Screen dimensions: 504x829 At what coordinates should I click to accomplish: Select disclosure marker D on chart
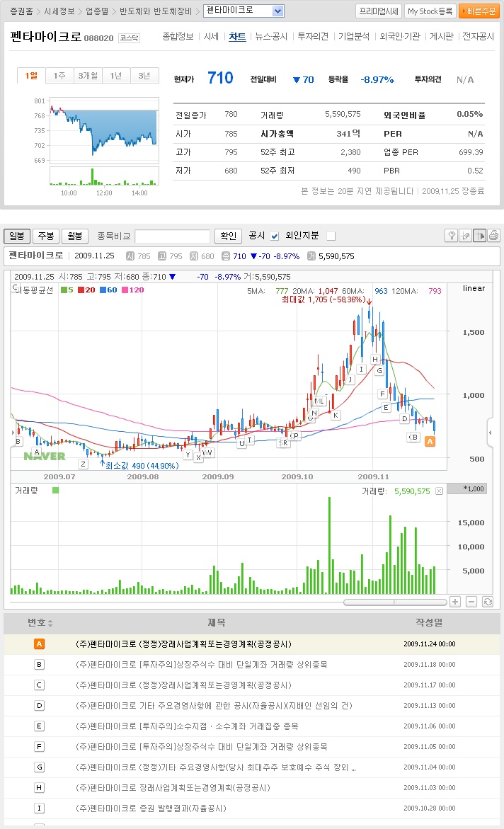tap(405, 418)
